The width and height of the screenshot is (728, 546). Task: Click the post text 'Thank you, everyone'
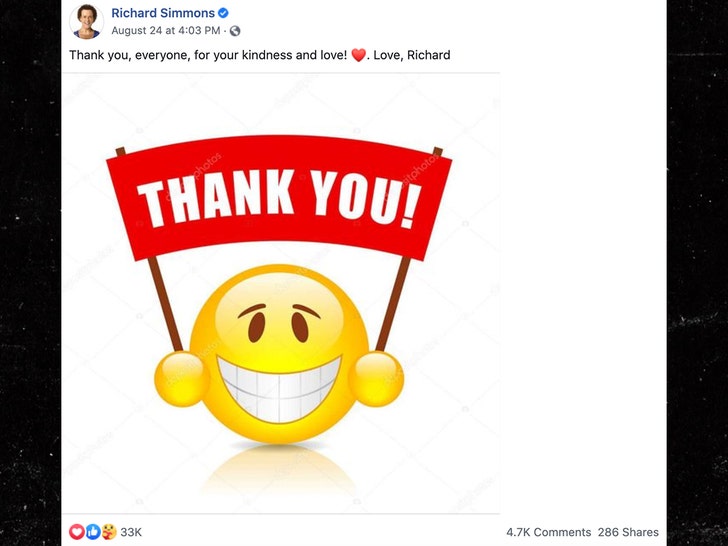pyautogui.click(x=128, y=55)
